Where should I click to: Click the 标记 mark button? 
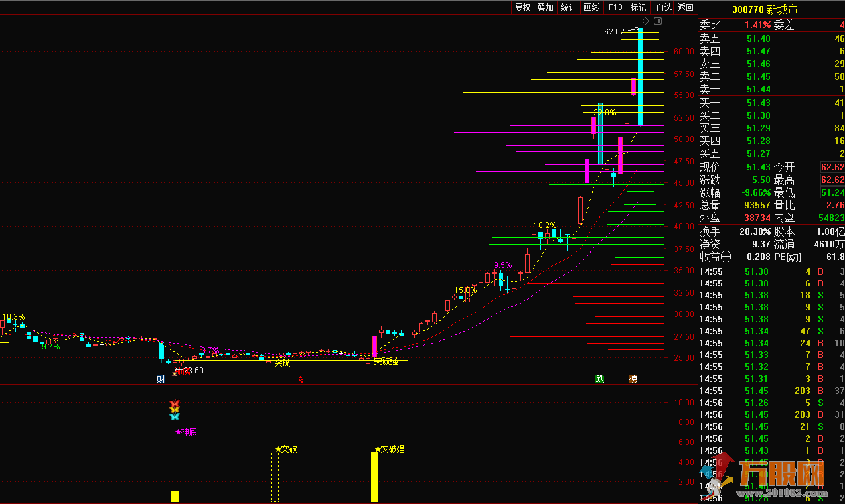638,7
